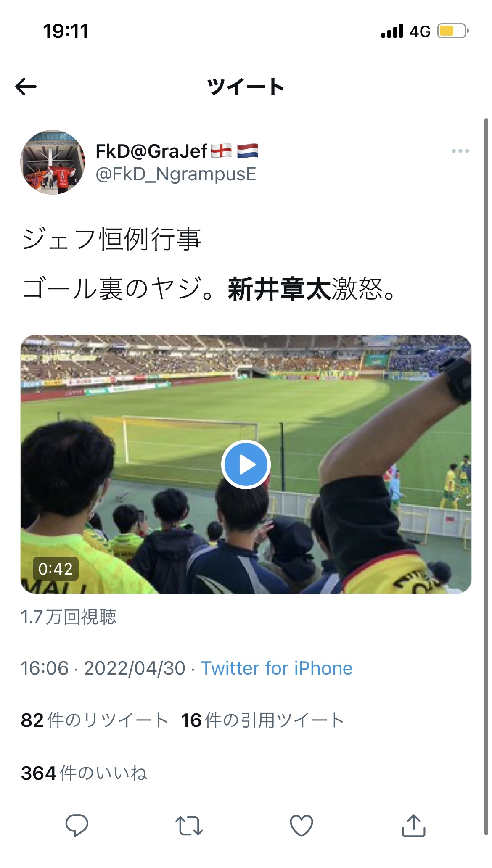
Task: Tap the ツイート header title
Action: click(x=246, y=87)
